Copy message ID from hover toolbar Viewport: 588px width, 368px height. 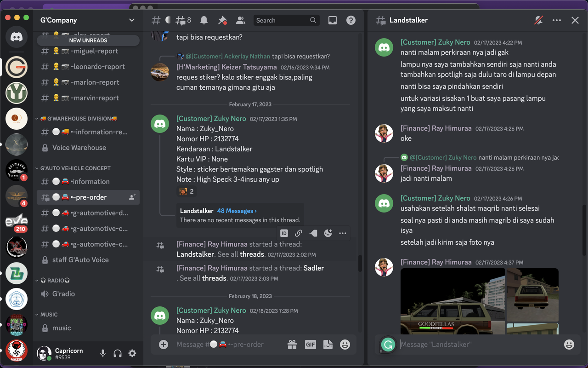tap(284, 233)
